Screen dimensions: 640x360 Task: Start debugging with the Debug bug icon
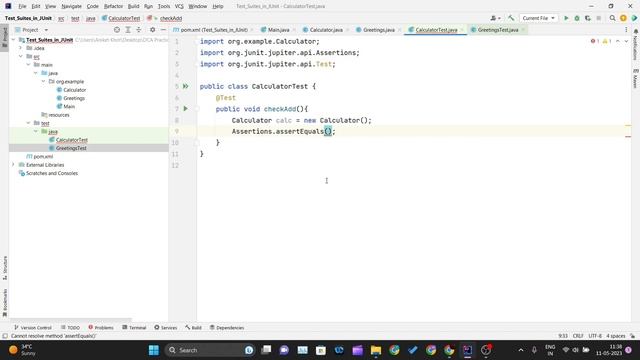click(577, 18)
